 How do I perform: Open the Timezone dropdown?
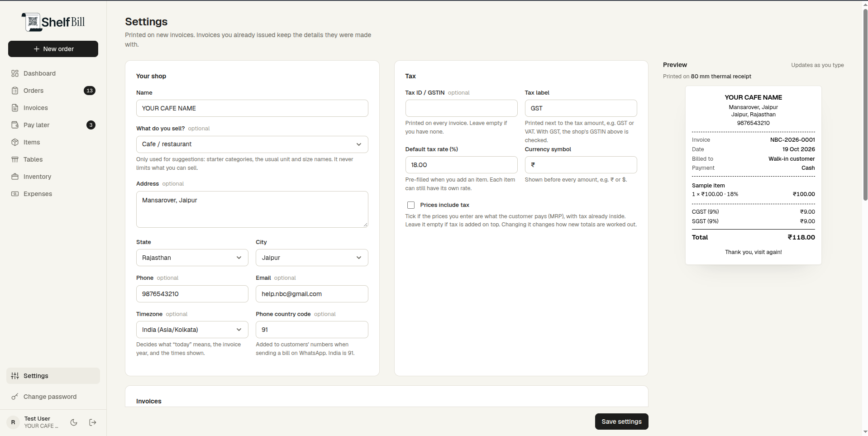point(192,330)
